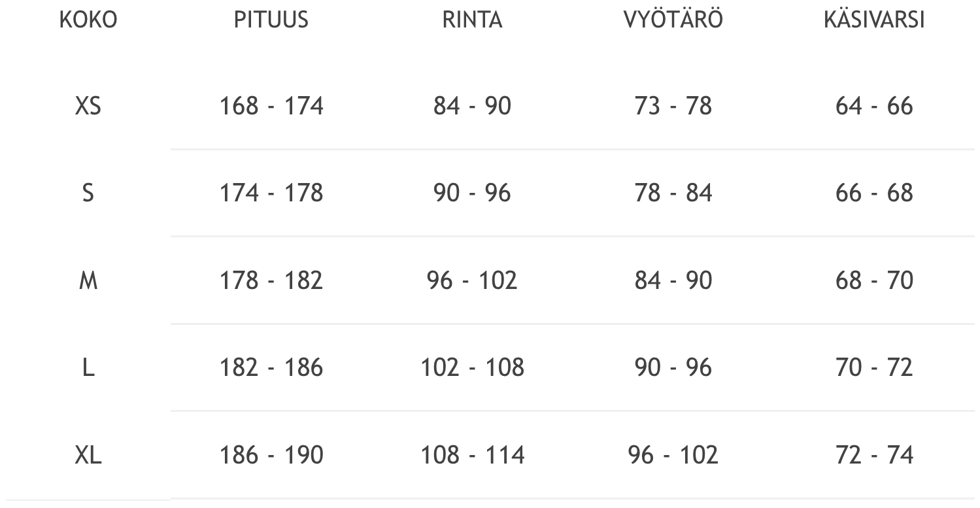Click the PITUUS column header
Screen dimensions: 980x508
click(271, 20)
